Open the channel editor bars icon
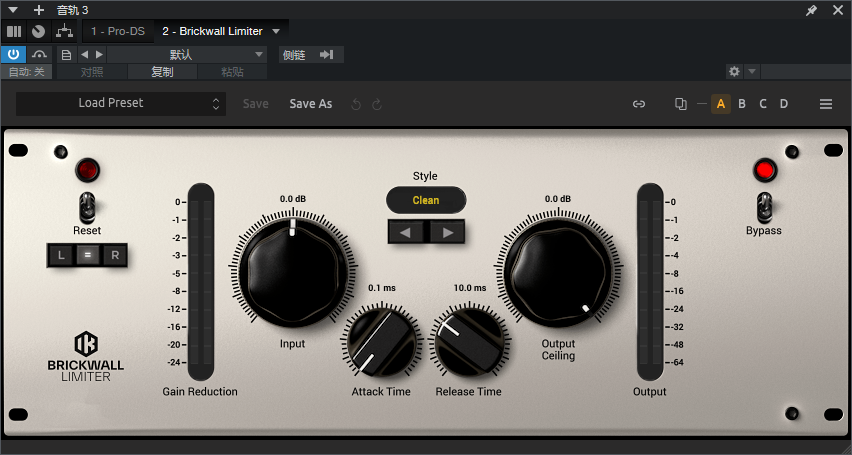Viewport: 852px width, 455px height. pos(14,32)
